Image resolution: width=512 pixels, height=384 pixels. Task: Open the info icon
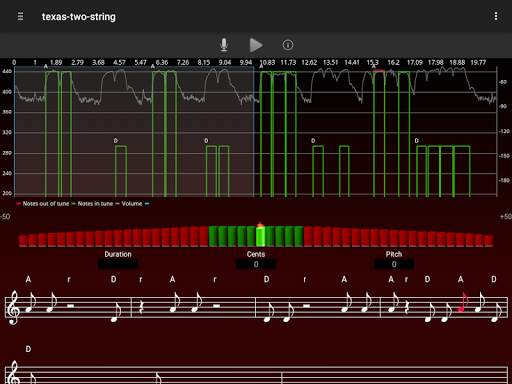point(288,45)
